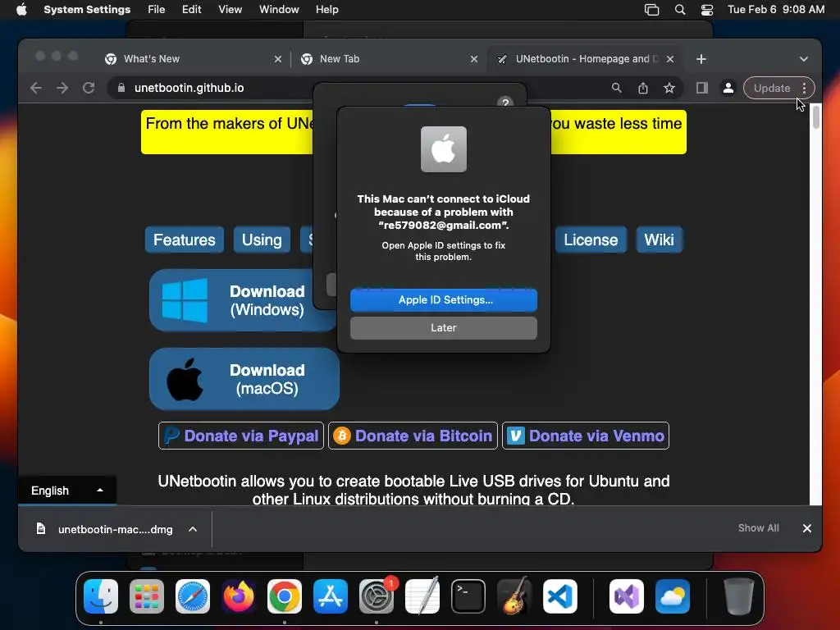Open the Using section link
The width and height of the screenshot is (840, 630).
pyautogui.click(x=262, y=240)
